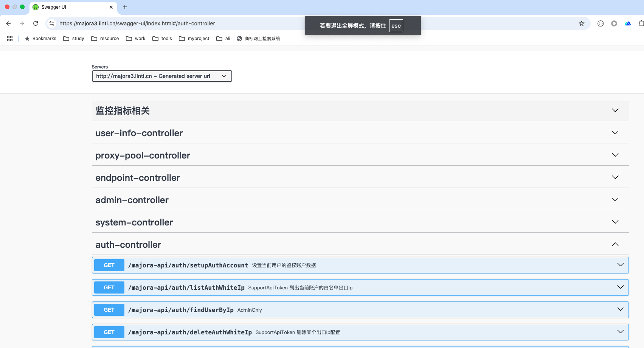Click the blue extension icon in toolbar
The width and height of the screenshot is (644, 348).
628,23
